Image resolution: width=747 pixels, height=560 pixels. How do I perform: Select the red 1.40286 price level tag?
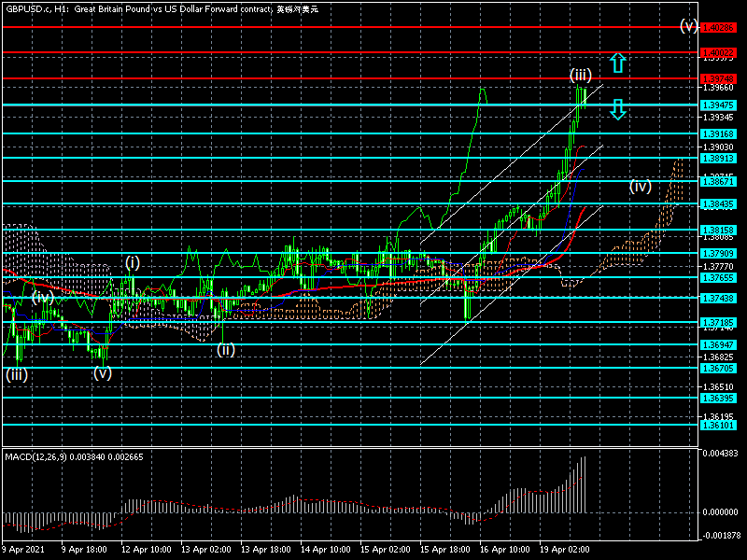coord(718,28)
